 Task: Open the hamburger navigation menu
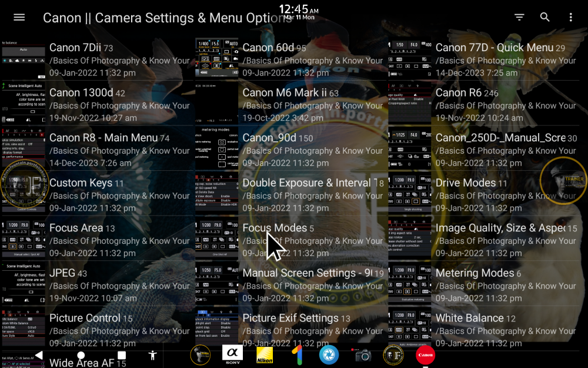click(19, 17)
